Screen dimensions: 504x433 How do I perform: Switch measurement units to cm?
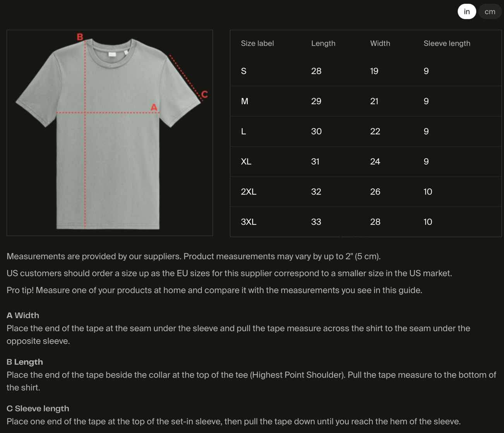tap(490, 12)
